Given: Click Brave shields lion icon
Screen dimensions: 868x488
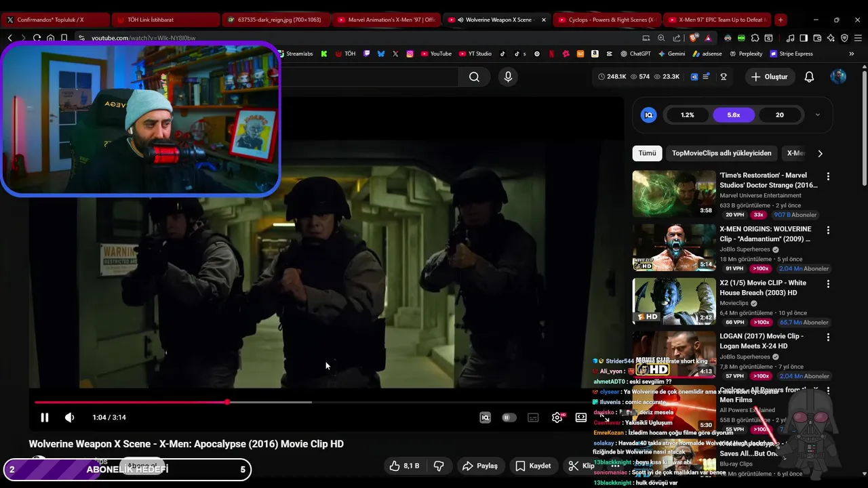Looking at the screenshot, I should click(x=693, y=38).
